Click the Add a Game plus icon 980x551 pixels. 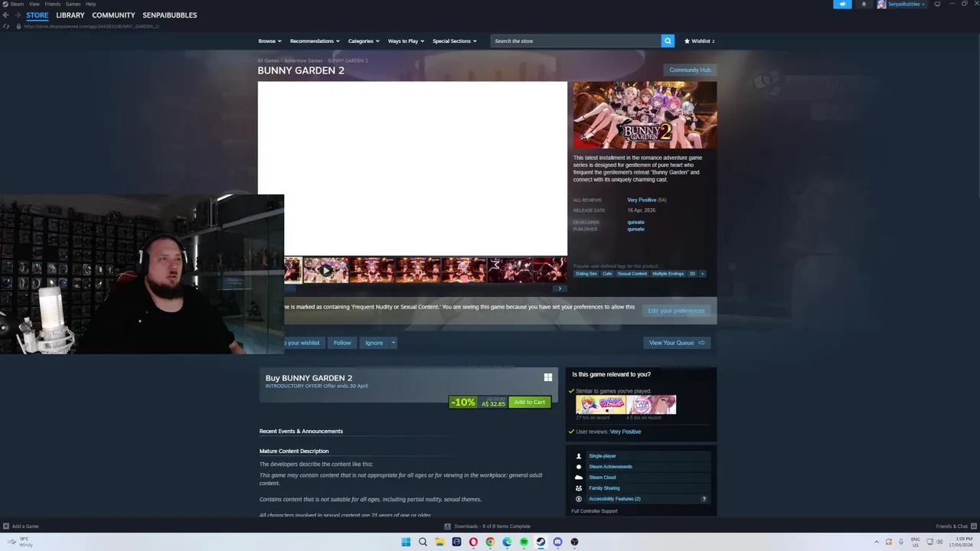pos(6,527)
